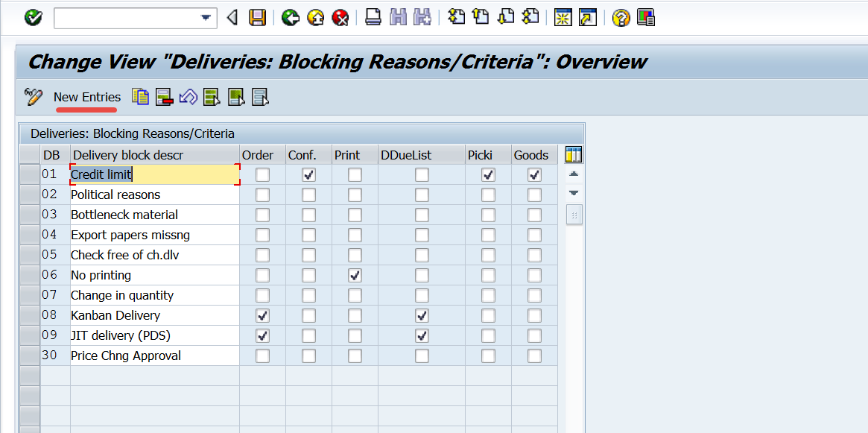Screen dimensions: 868x433
Task: Switch between display and change mode with pencil icon
Action: (x=33, y=97)
